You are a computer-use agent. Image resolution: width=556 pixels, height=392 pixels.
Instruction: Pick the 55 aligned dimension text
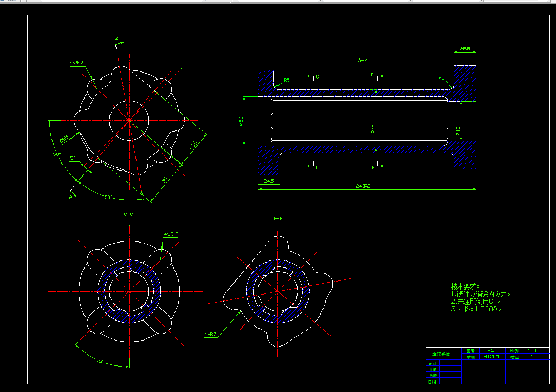165,180
